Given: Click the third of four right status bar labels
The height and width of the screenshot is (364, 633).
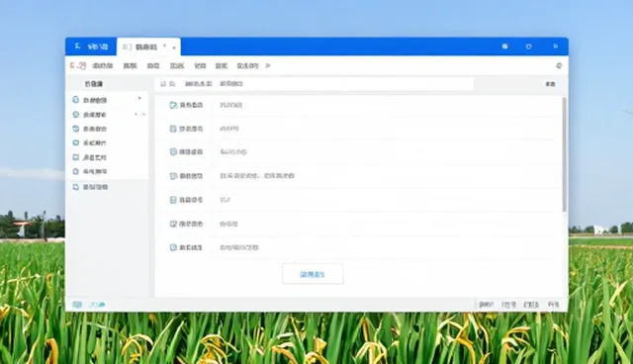Looking at the screenshot, I should click(x=531, y=305).
